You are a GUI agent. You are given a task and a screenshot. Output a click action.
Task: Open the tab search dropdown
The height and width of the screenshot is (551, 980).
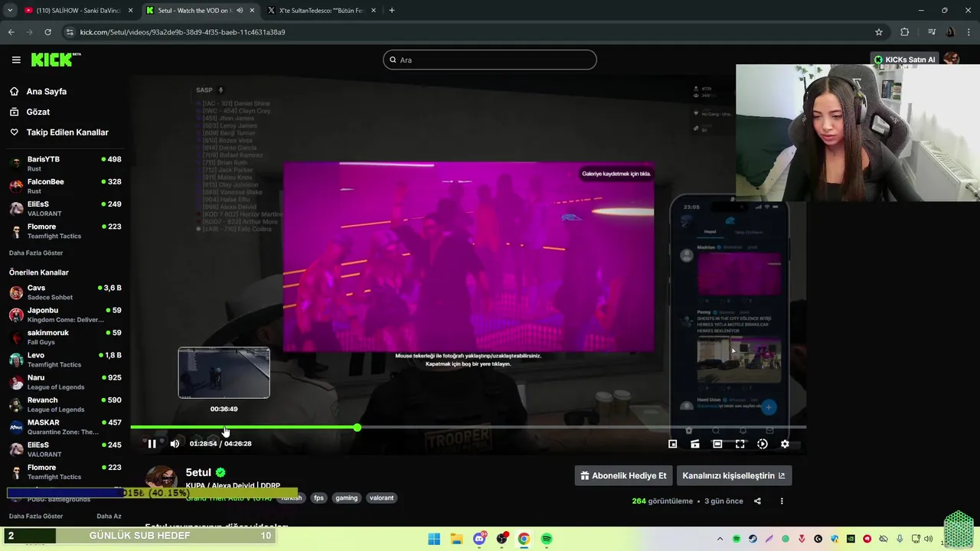pyautogui.click(x=10, y=11)
